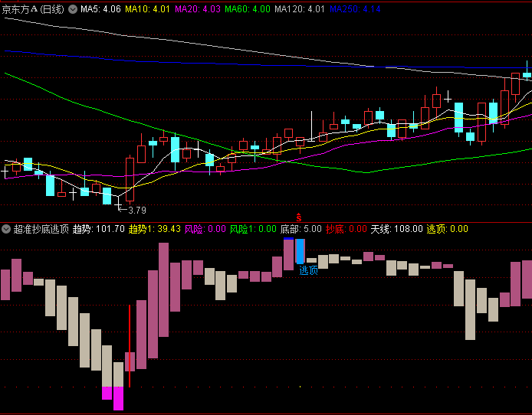Screen dimensions: 532x415
Task: Click the 底部: 5.00 value
Action: [x=301, y=230]
